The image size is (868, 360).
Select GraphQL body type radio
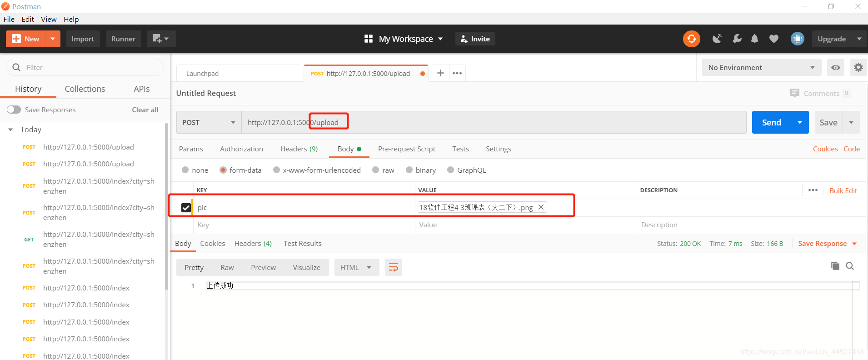[450, 170]
